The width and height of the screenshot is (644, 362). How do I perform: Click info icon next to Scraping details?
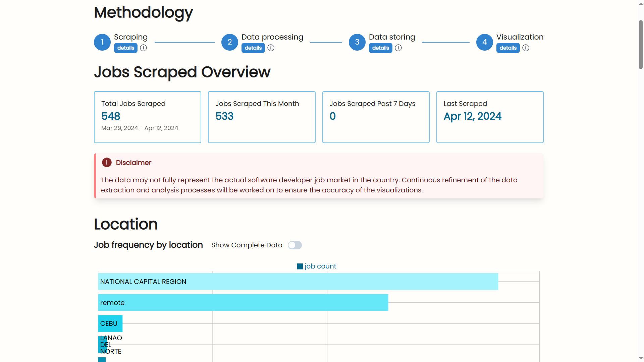click(143, 48)
